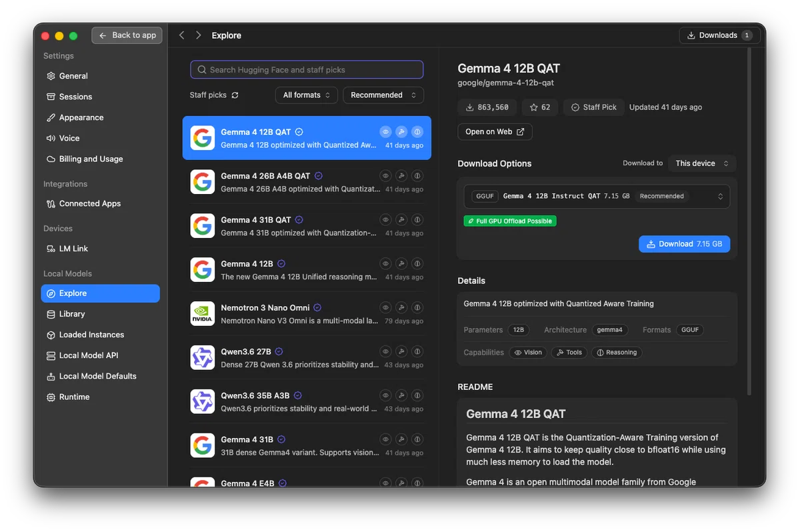Click the Google logo of Gemma 4 12B QAT
Screen dimensions: 800x532
(x=203, y=138)
